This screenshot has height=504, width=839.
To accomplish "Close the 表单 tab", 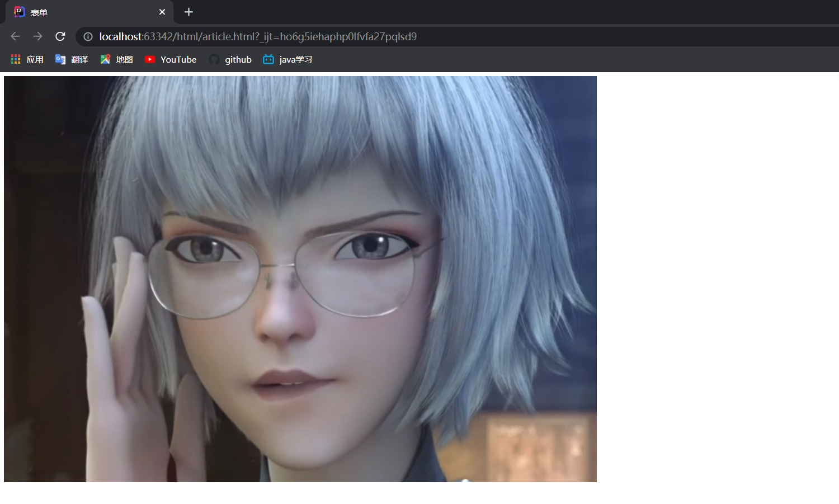I will [162, 12].
